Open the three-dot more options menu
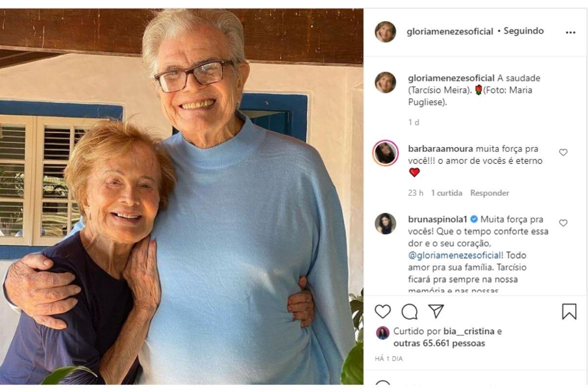 (x=570, y=32)
